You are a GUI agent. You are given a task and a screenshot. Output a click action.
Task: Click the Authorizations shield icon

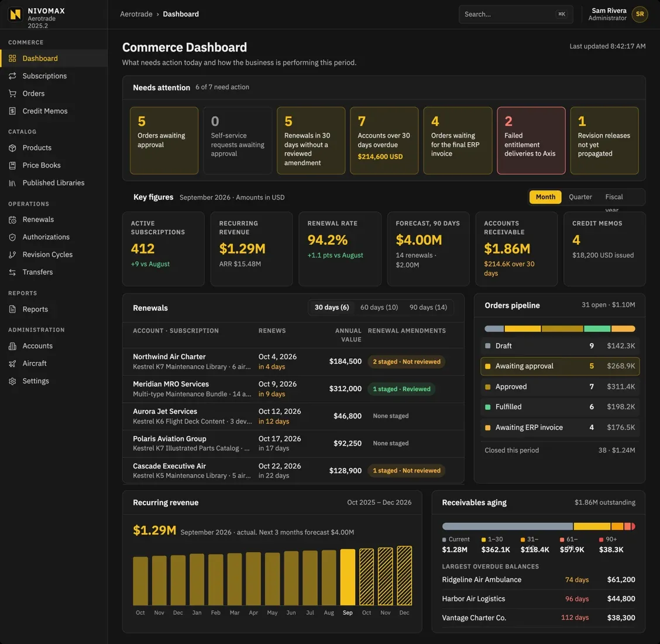tap(12, 237)
